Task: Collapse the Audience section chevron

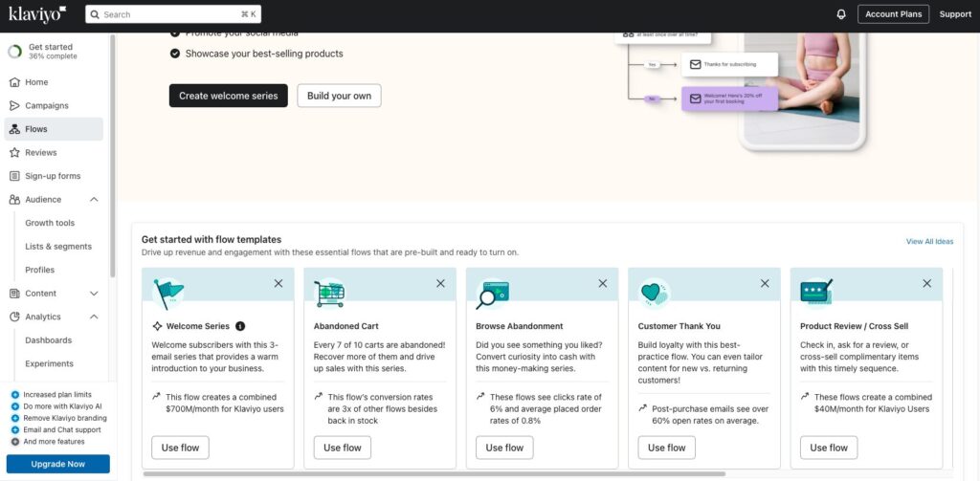Action: pyautogui.click(x=94, y=199)
